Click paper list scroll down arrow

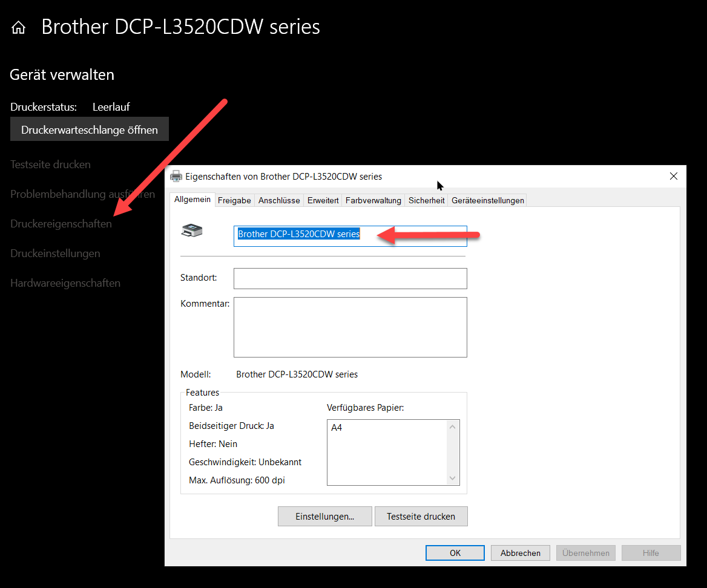453,478
